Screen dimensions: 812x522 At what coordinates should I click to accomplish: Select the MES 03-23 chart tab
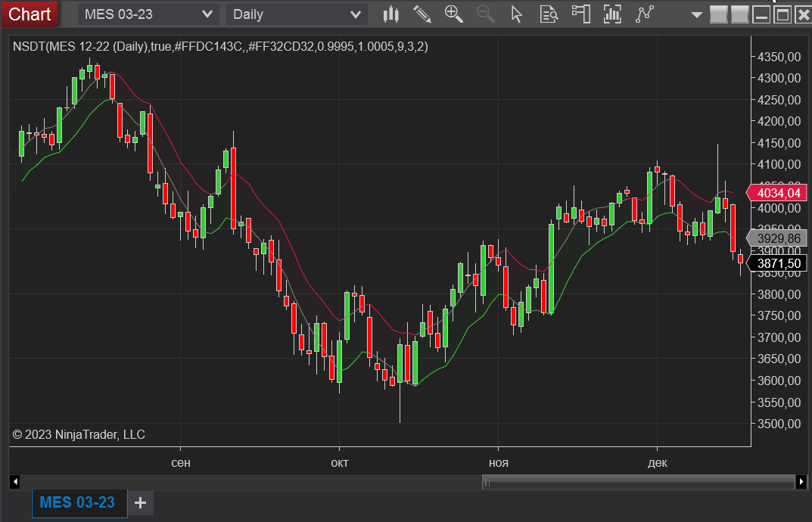tap(79, 502)
